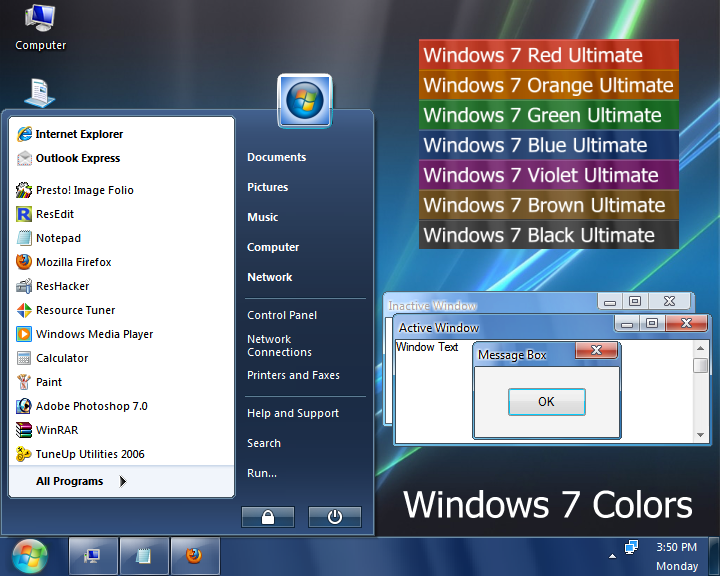Launch Mozilla Firefox icon in Start menu
720x576 pixels.
(x=24, y=262)
